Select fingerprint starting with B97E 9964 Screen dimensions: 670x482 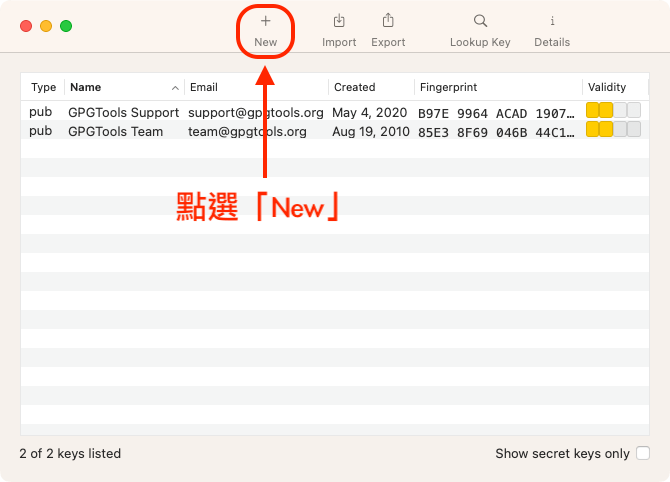point(496,113)
